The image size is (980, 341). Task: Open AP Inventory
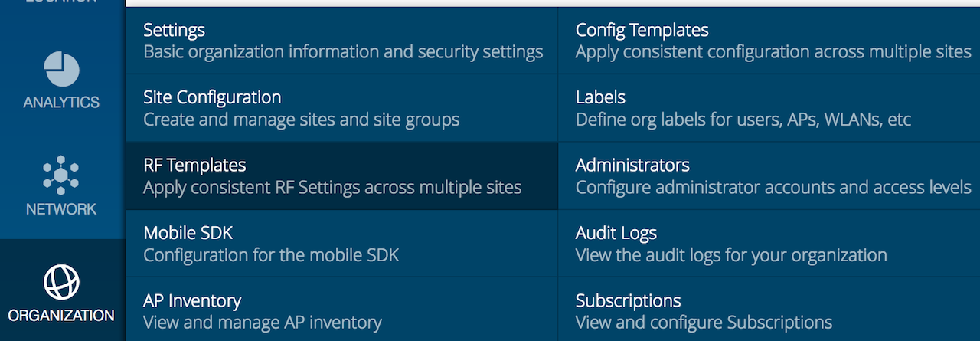[192, 300]
